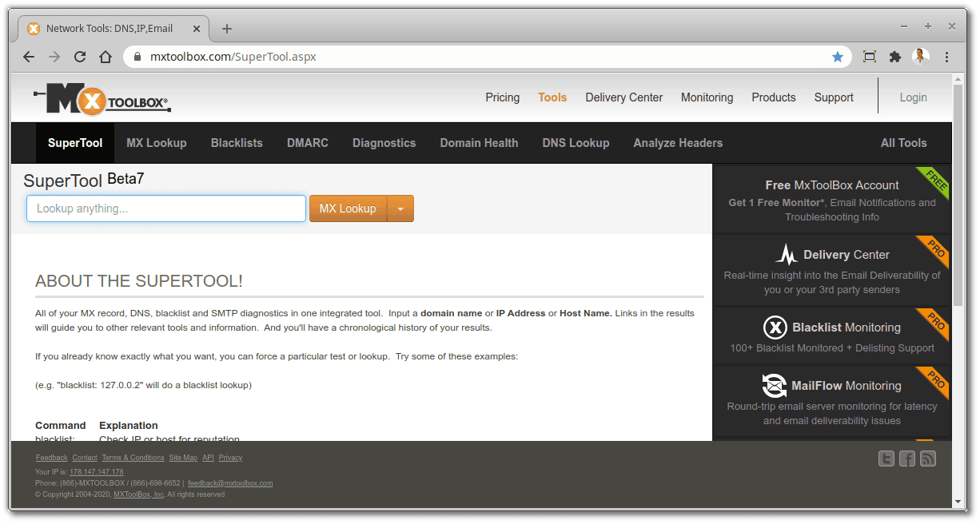Click the IP address 178.147.147.178 link
980x524 pixels.
97,472
